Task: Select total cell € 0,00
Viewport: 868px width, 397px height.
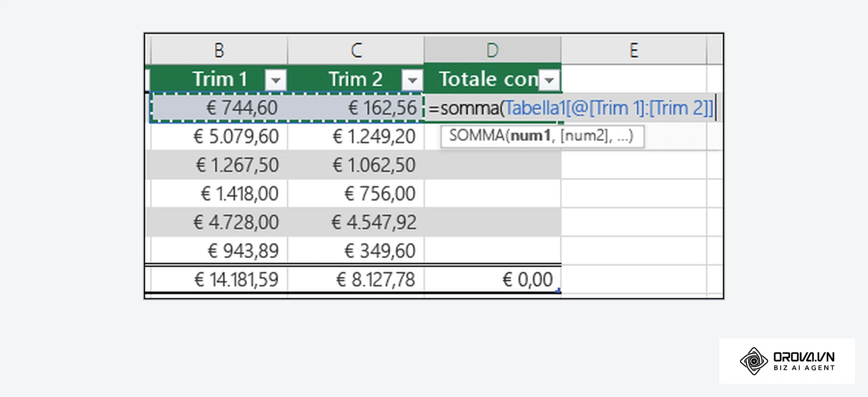Action: point(493,279)
